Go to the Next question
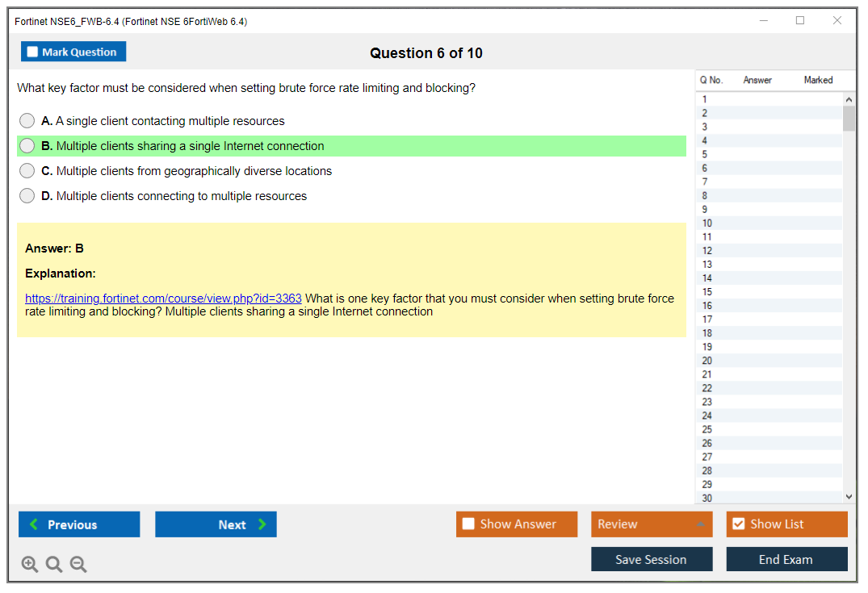The image size is (868, 593). pyautogui.click(x=216, y=524)
